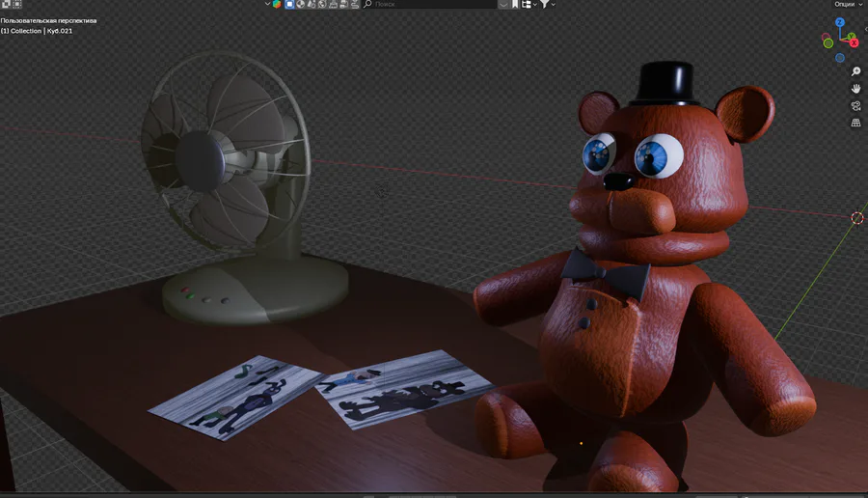Open dropdown arrow right of search field

[x=503, y=4]
